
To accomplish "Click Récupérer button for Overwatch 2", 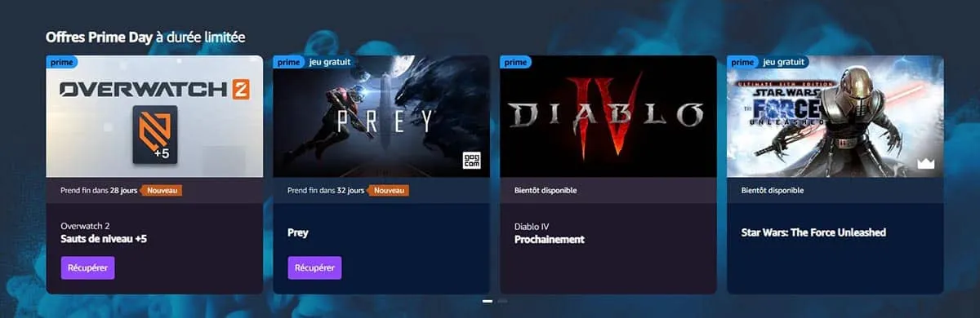I will [87, 267].
